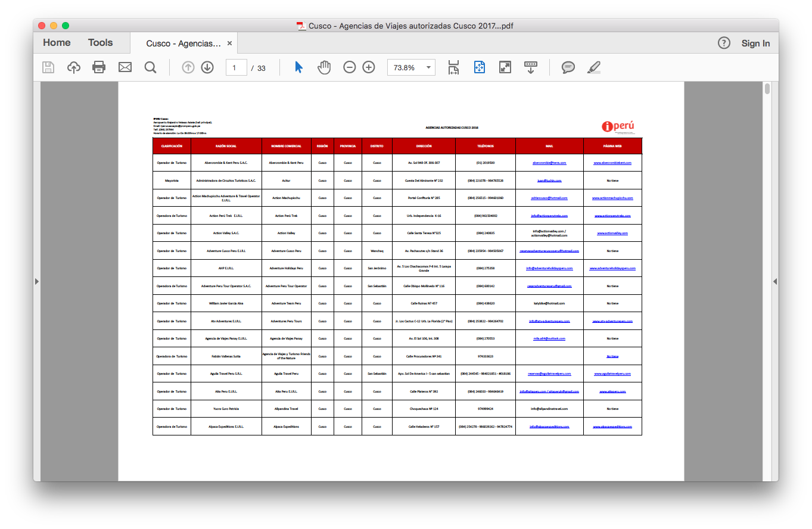812x529 pixels.
Task: Click Fabián Vallenas Sutta cell
Action: point(226,356)
